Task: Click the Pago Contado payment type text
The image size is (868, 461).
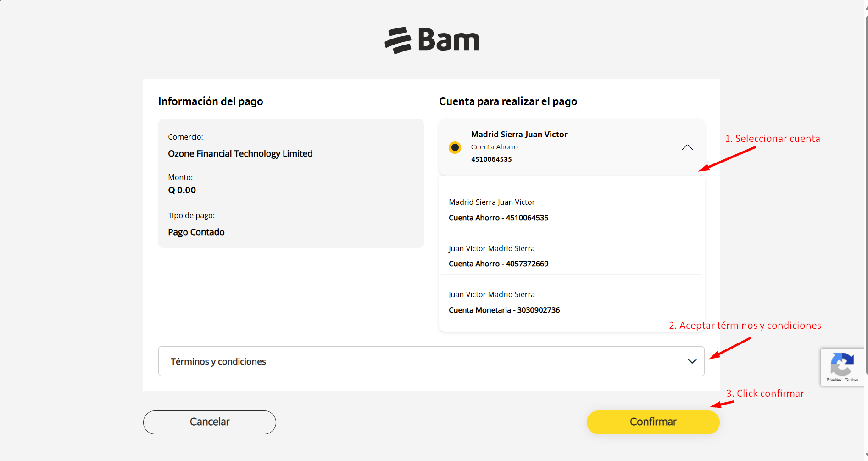Action: pos(196,232)
